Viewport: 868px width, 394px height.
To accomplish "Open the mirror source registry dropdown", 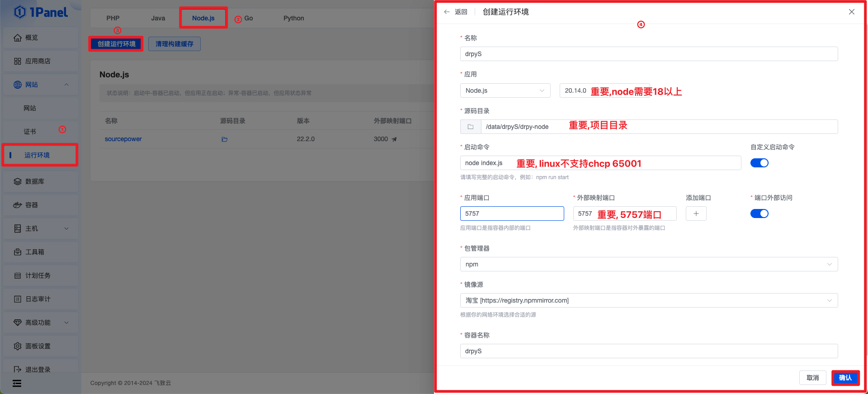I will pyautogui.click(x=648, y=300).
